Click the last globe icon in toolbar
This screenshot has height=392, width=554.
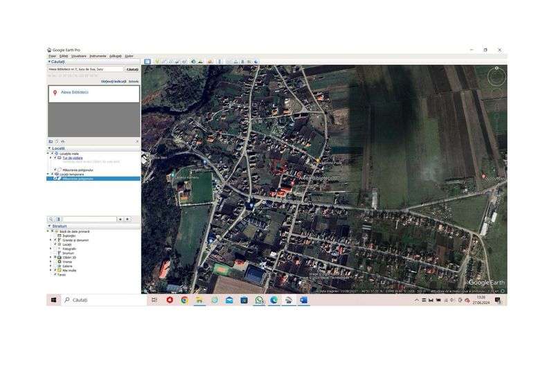pos(256,62)
